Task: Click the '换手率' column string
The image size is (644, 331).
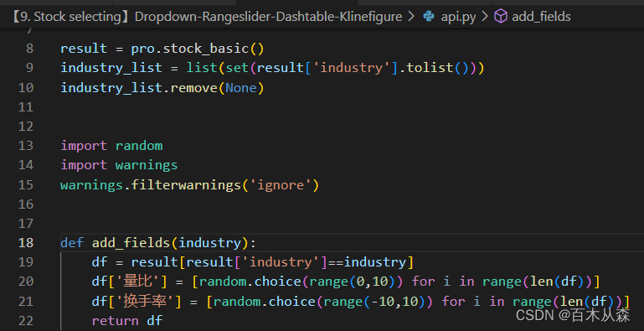Action: pos(145,302)
